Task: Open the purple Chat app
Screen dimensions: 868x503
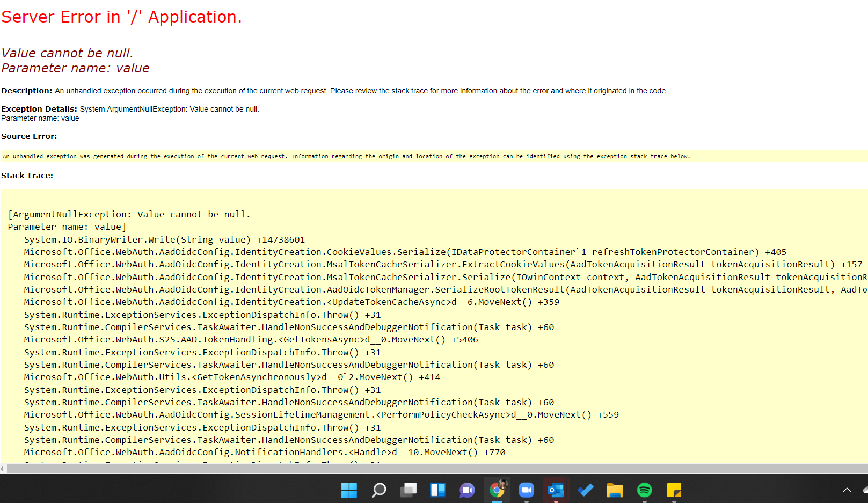Action: [x=467, y=490]
